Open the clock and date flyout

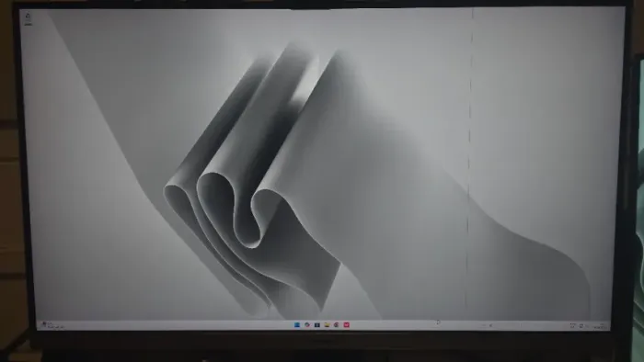click(600, 326)
